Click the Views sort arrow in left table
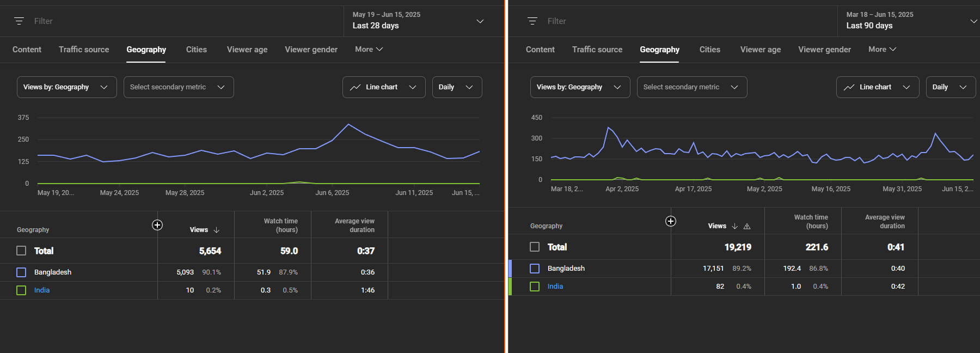980x353 pixels. pyautogui.click(x=217, y=230)
